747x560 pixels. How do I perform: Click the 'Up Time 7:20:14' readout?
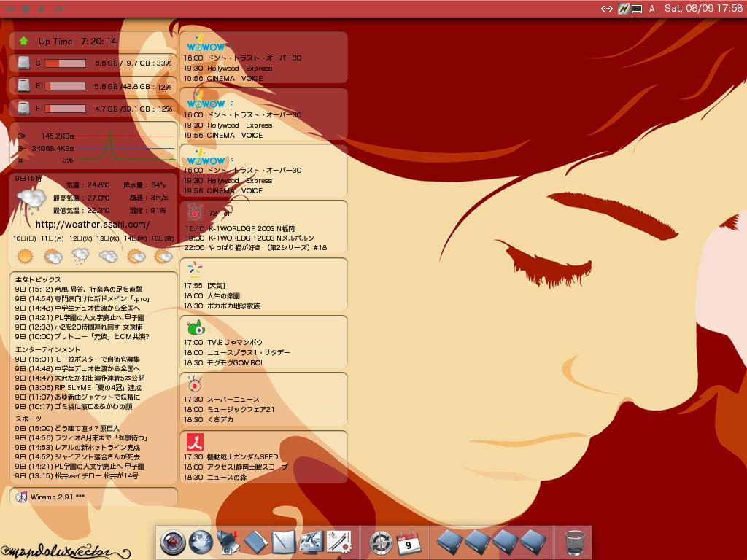click(77, 42)
